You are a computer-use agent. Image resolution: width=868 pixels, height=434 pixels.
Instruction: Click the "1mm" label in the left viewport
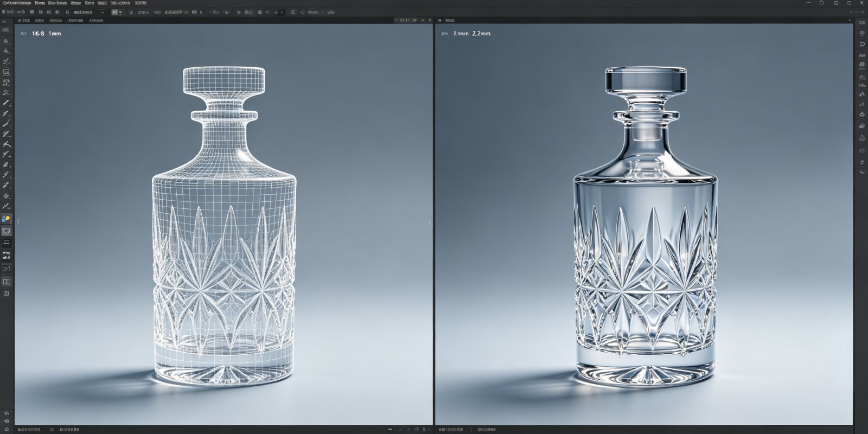pos(55,34)
